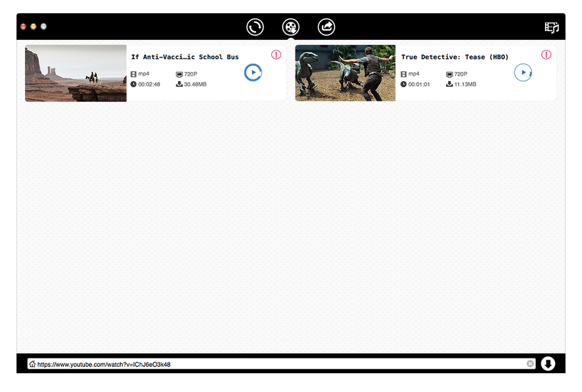Click the share export arrow icon

click(326, 27)
